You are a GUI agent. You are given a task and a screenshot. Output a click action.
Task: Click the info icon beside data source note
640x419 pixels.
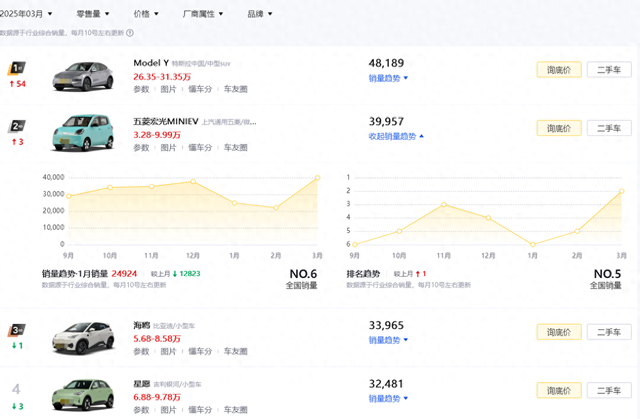click(x=130, y=33)
